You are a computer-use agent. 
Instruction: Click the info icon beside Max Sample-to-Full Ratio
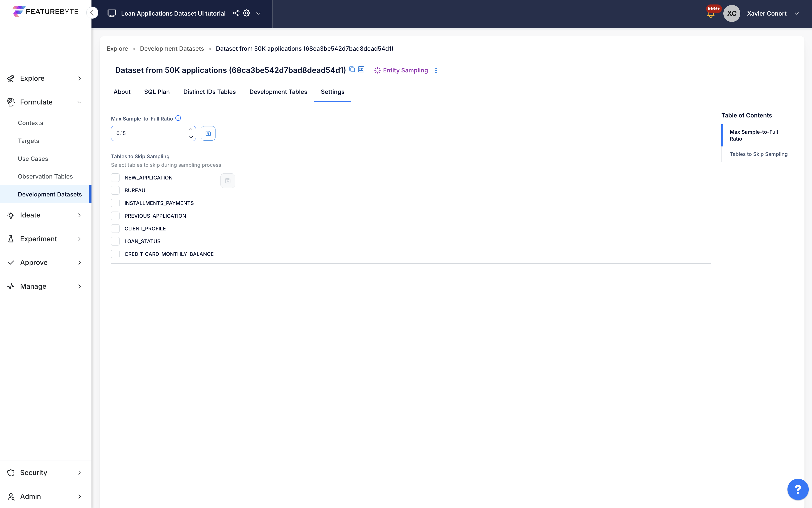pos(178,118)
